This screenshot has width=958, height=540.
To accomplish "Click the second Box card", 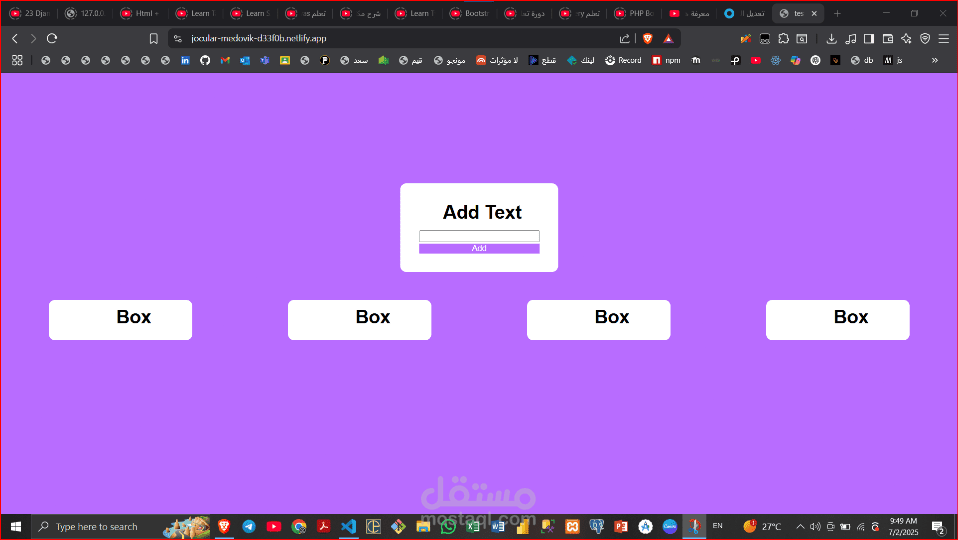I will coord(359,319).
